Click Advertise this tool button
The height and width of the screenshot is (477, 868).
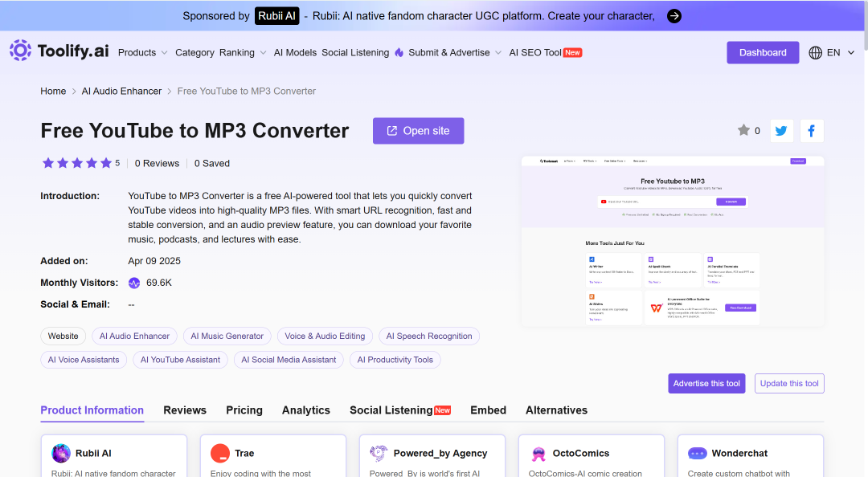706,384
